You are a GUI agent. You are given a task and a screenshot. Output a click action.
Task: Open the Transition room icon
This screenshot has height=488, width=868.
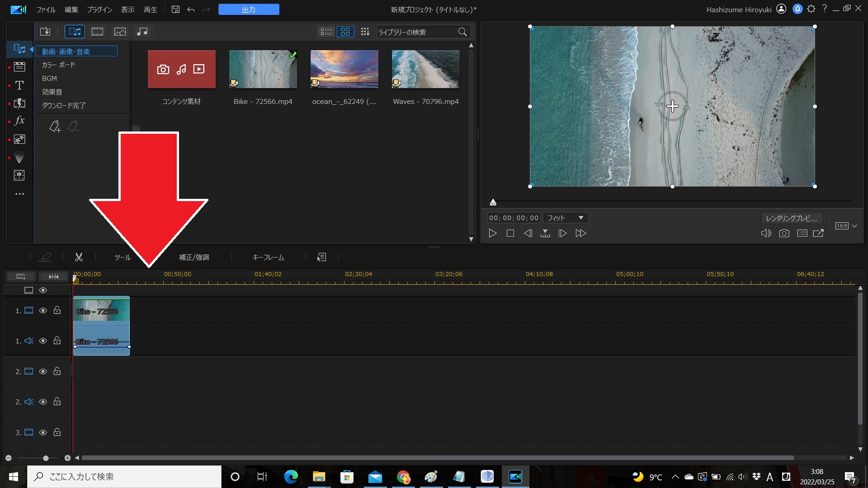[19, 103]
